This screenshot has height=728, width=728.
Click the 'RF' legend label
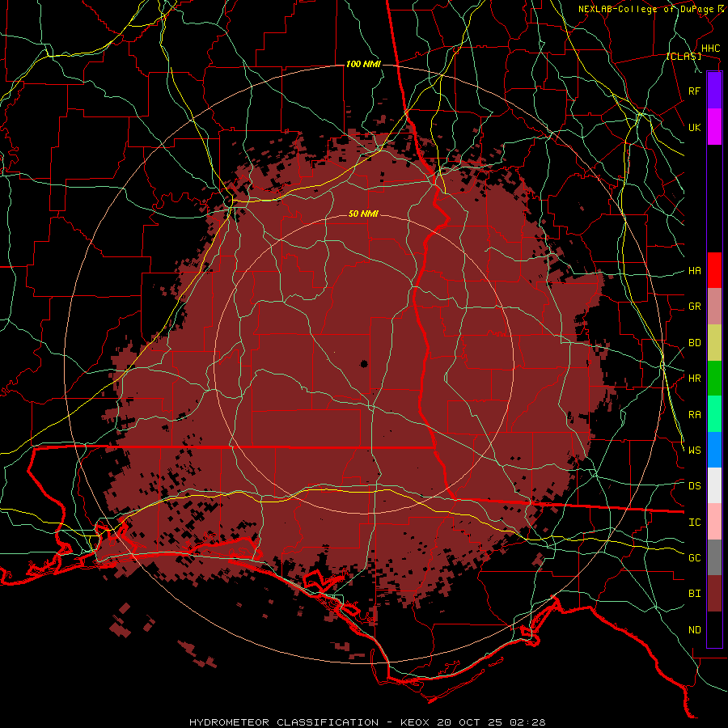click(x=694, y=91)
